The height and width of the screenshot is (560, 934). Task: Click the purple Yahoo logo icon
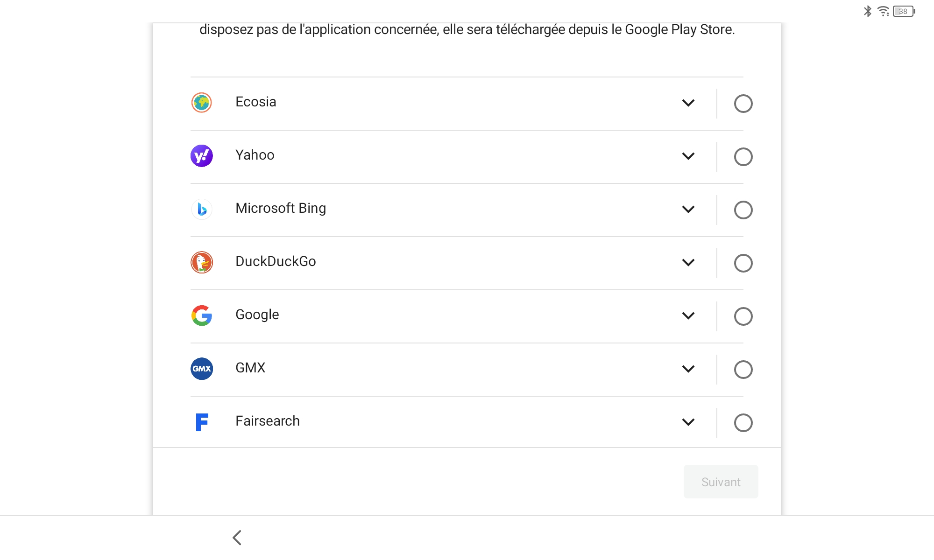coord(202,156)
